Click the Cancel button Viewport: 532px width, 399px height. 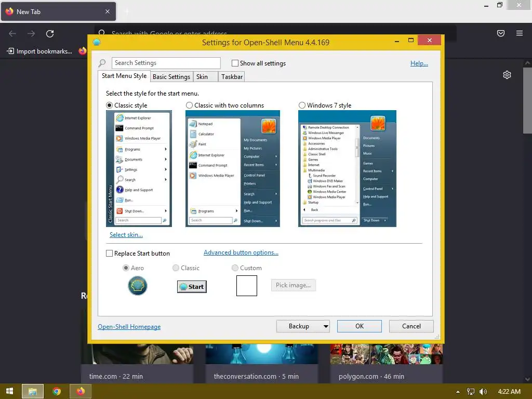click(x=411, y=326)
